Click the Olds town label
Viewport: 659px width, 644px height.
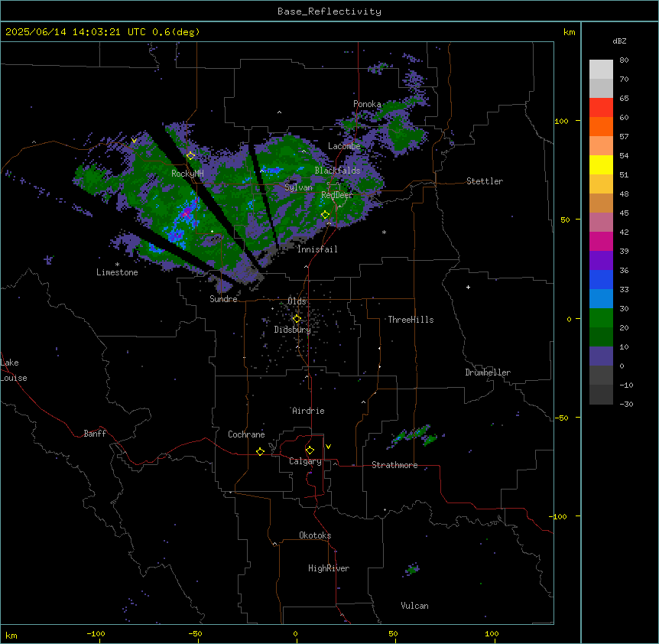click(x=297, y=301)
